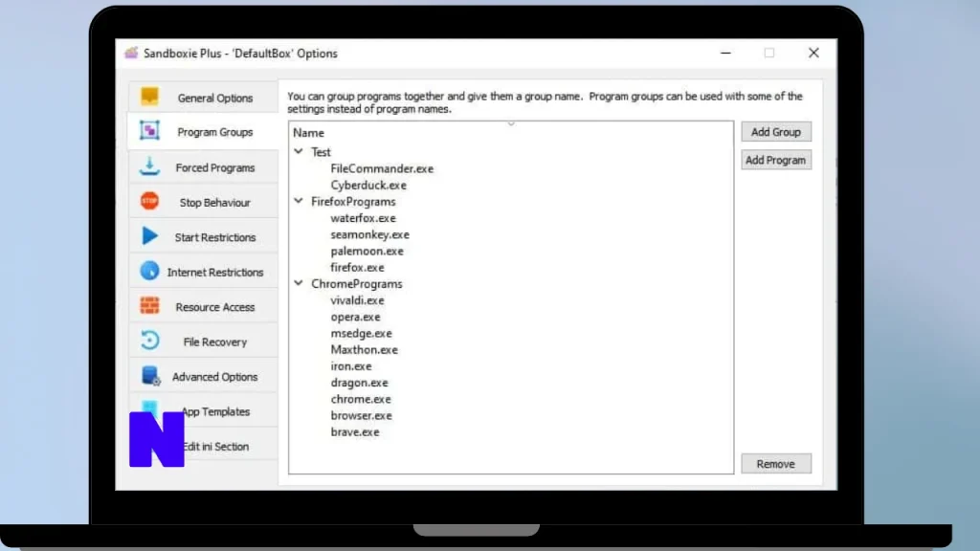Click the Forced Programs download icon
The height and width of the screenshot is (551, 980).
click(149, 166)
